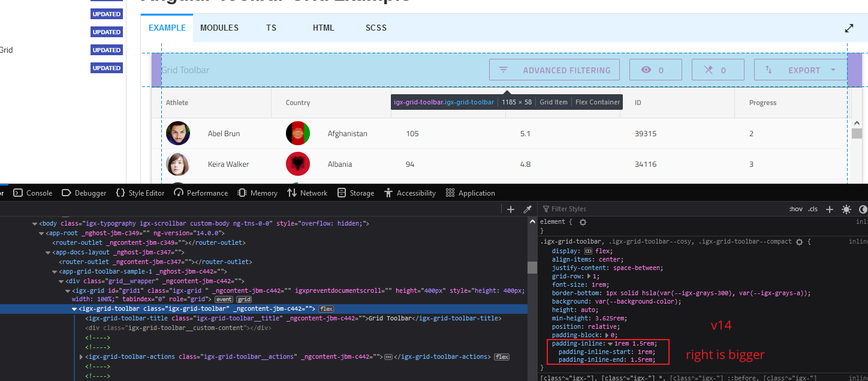This screenshot has width=868, height=381.
Task: Toggle print media simulation with contrast icon
Action: (862, 209)
